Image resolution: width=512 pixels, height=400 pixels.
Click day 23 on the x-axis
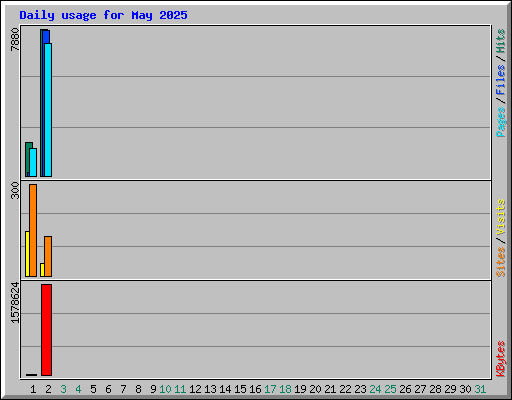360,389
